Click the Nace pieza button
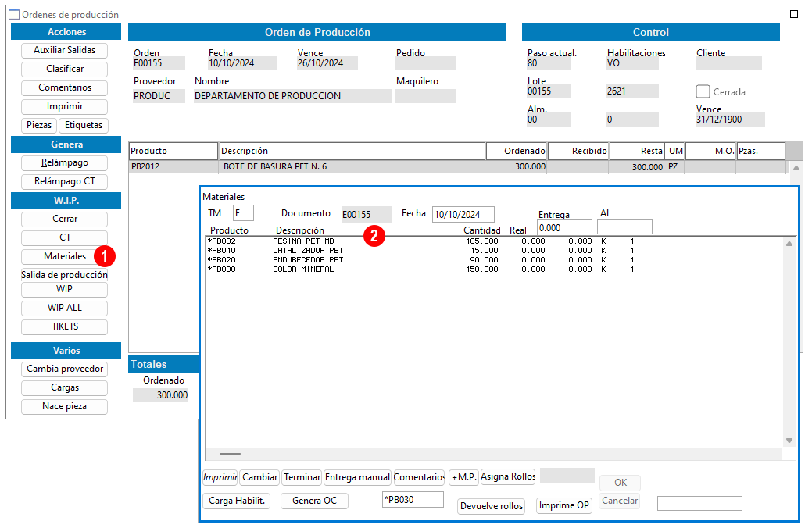 [65, 406]
